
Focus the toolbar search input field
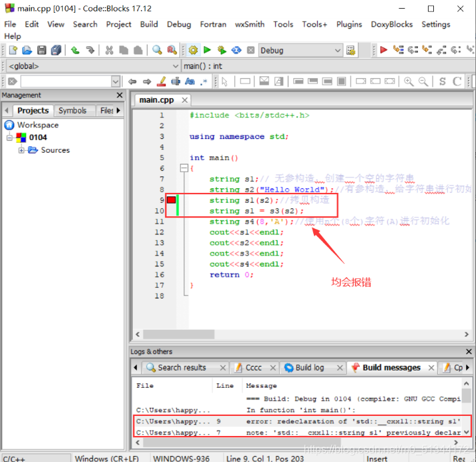66,81
